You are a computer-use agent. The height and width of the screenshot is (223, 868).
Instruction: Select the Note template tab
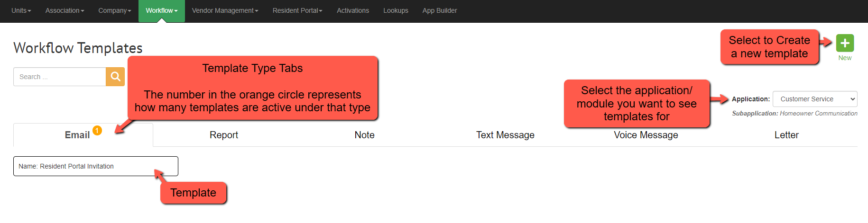coord(364,135)
